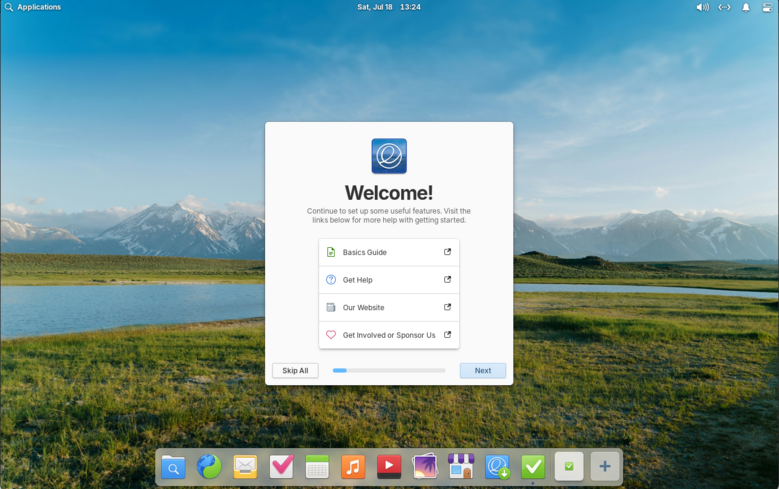Click the search icon beside Applications
Screen dimensions: 779x489
(8, 7)
